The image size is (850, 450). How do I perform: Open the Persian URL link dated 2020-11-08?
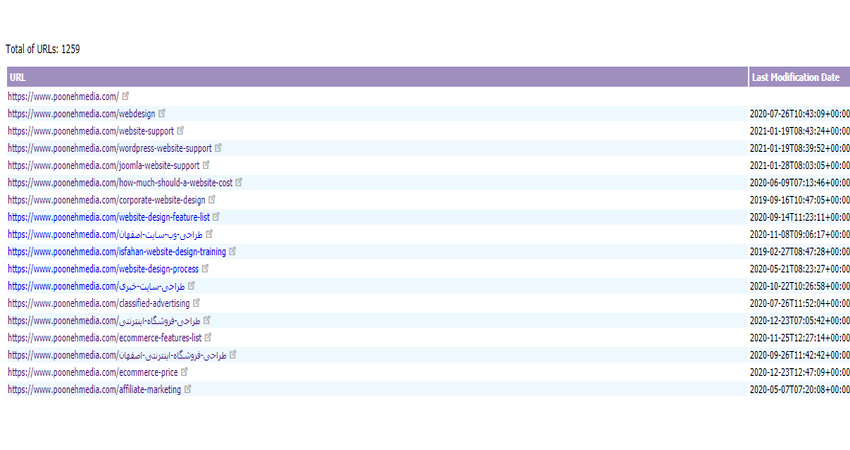click(105, 235)
